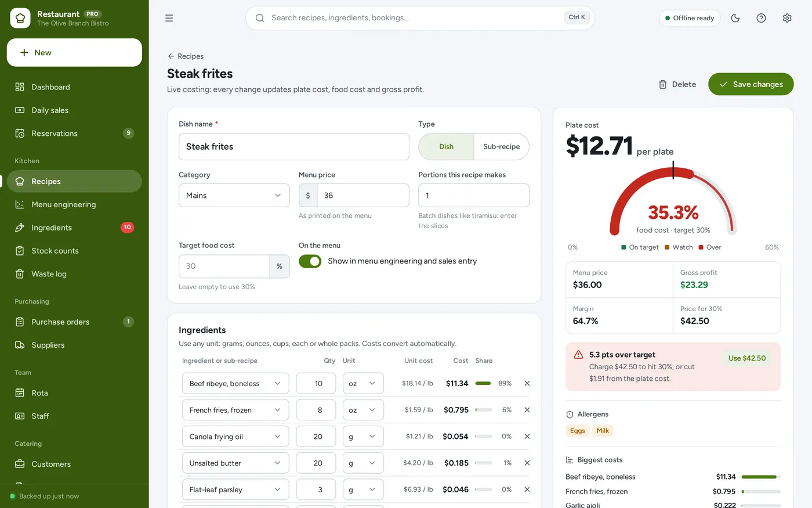
Task: Change the unit for Unsalted butter
Action: pyautogui.click(x=363, y=463)
